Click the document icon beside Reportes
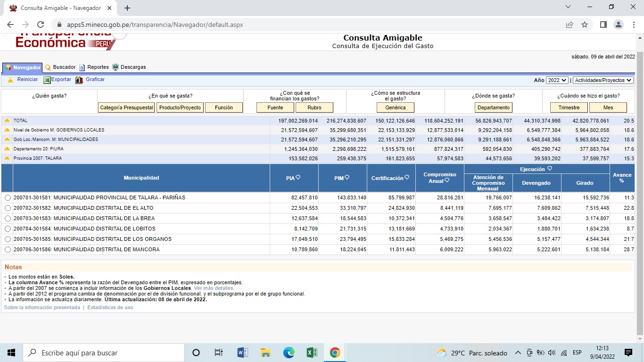The width and height of the screenshot is (644, 362). pyautogui.click(x=82, y=67)
